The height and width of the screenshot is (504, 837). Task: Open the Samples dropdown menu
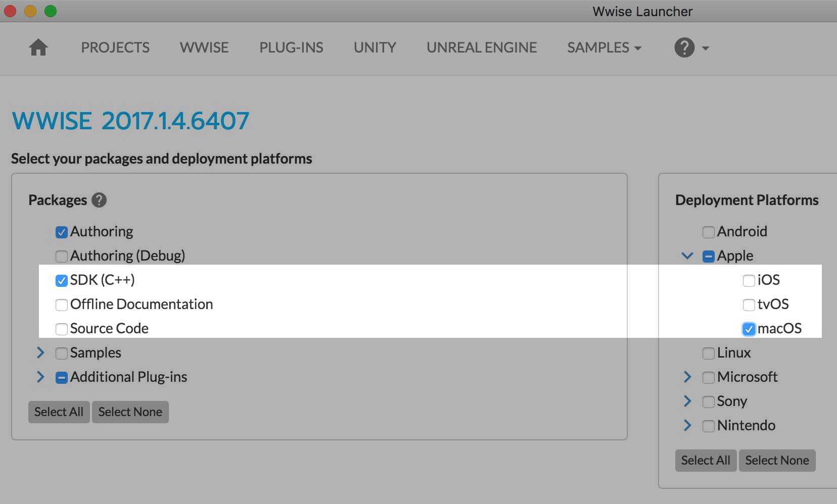point(604,48)
